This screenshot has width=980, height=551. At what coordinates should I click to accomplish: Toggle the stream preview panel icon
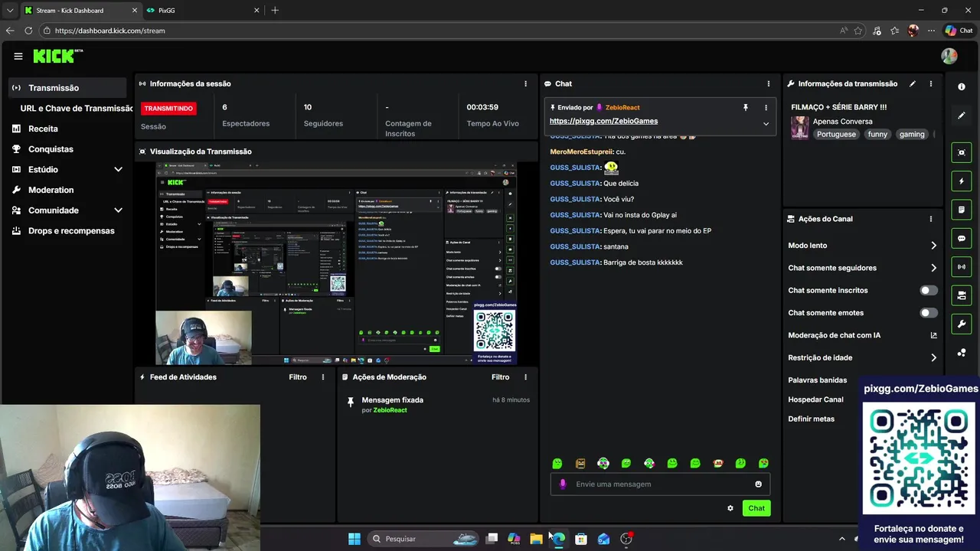pos(962,152)
